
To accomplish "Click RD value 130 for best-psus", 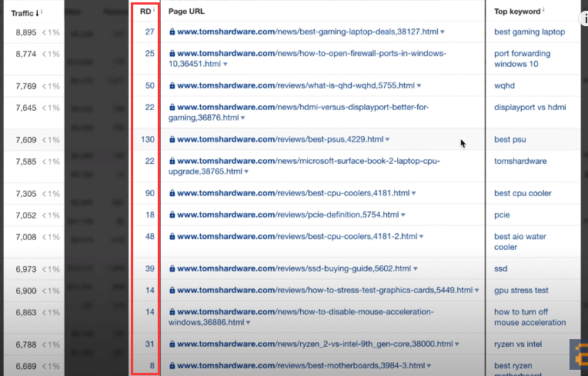I will click(x=148, y=140).
